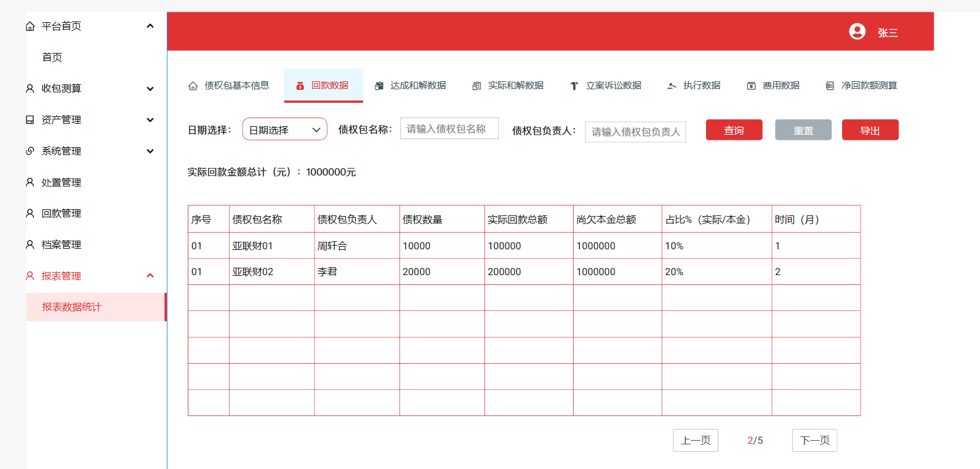This screenshot has width=980, height=469.
Task: Click the 实际回款总额 column header
Action: click(529, 219)
